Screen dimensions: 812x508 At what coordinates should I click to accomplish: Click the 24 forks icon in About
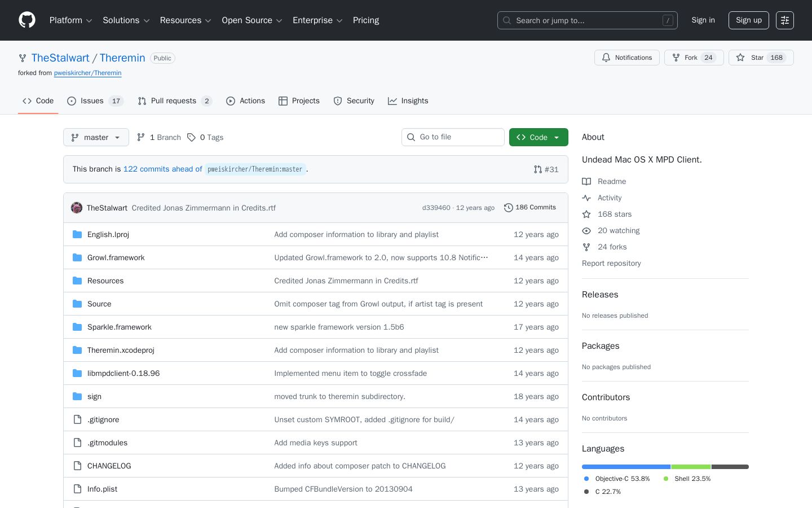point(586,247)
